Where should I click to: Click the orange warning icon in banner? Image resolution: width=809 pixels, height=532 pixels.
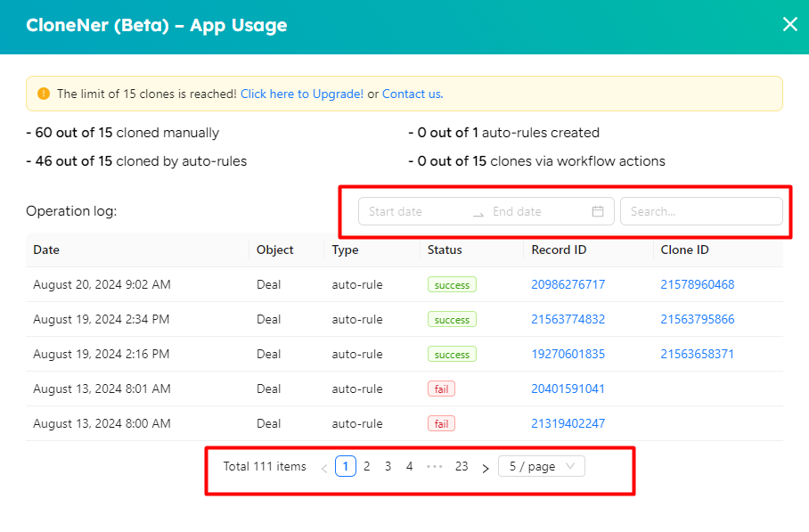pos(44,94)
